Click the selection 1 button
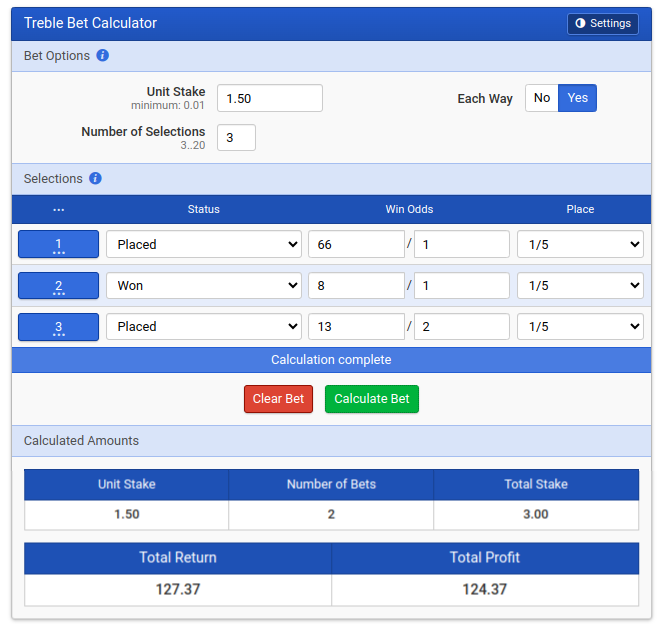 coord(59,244)
